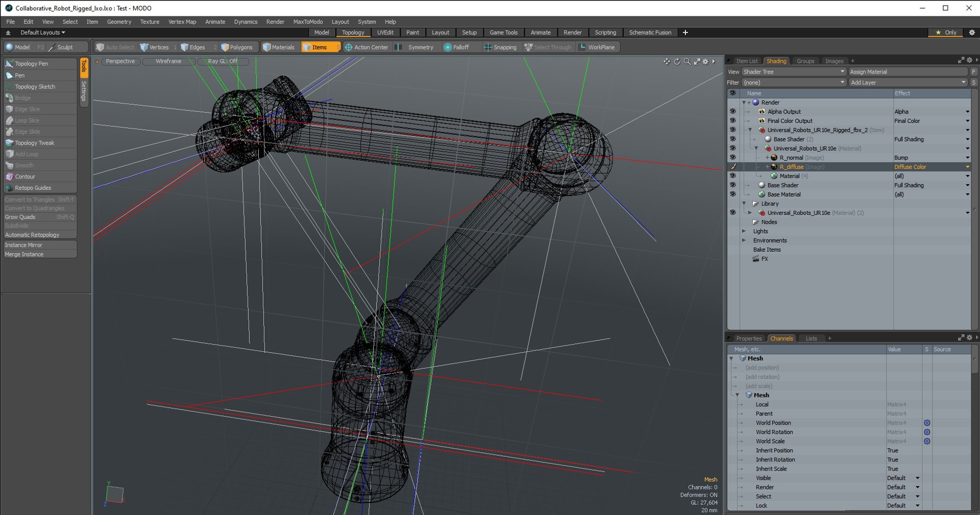This screenshot has width=980, height=515.
Task: Toggle the Only star option
Action: pyautogui.click(x=946, y=32)
